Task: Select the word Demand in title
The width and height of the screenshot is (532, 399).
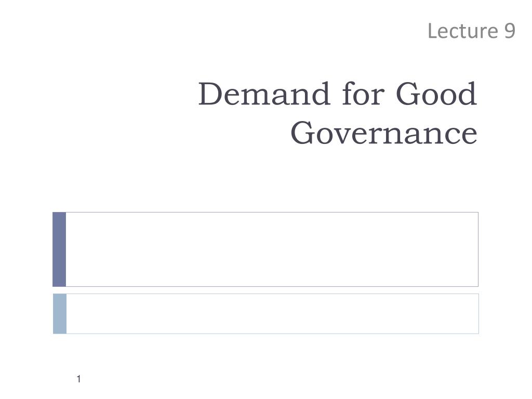Action: 264,94
